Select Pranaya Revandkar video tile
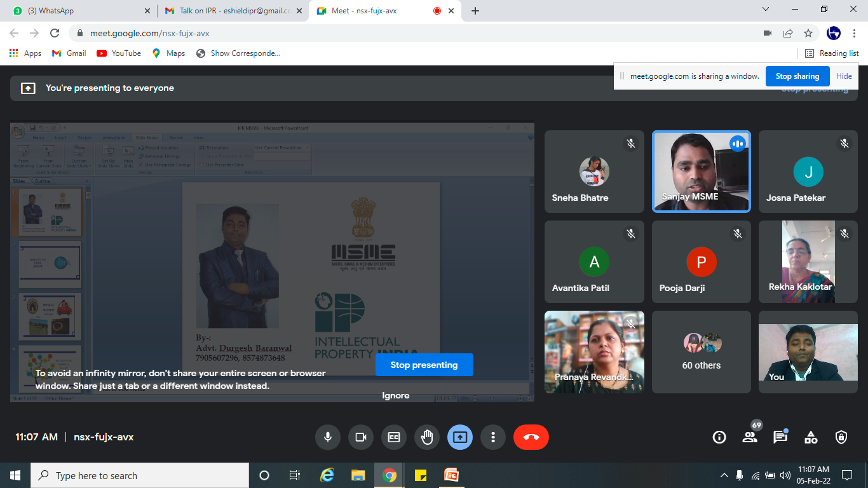This screenshot has width=868, height=488. click(594, 352)
